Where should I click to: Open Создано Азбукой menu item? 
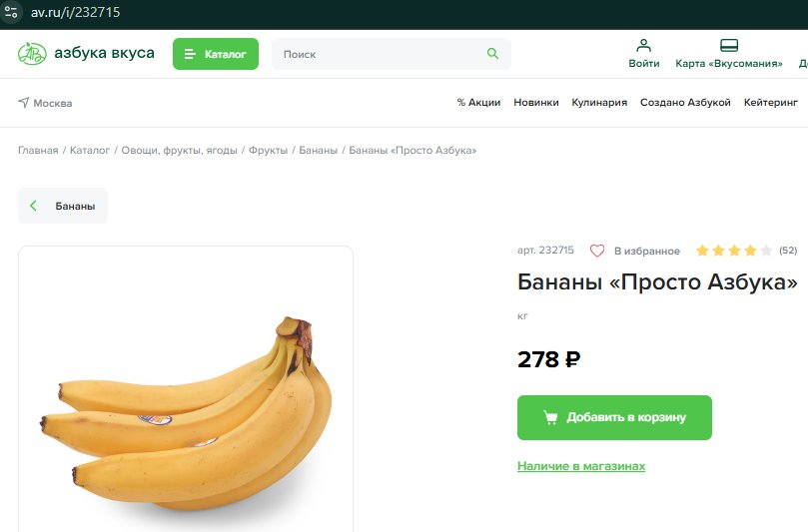pyautogui.click(x=685, y=103)
